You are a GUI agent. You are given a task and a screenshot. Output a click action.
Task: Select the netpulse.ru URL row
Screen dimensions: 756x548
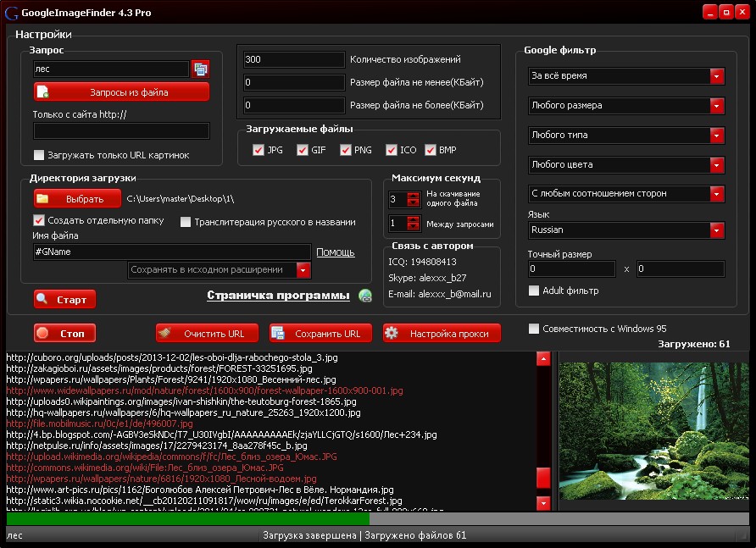point(157,446)
